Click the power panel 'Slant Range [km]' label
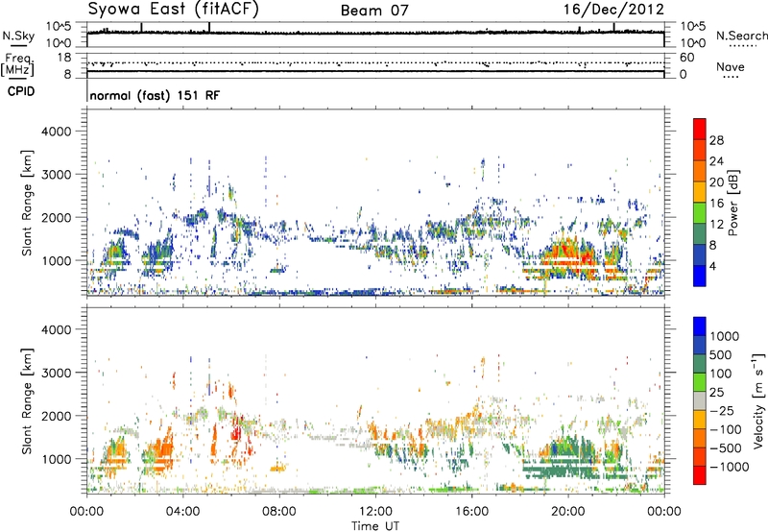This screenshot has height=532, width=768. pyautogui.click(x=28, y=203)
